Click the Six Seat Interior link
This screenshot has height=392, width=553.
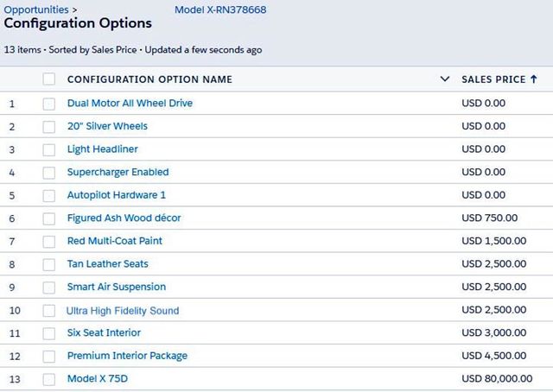coord(104,332)
